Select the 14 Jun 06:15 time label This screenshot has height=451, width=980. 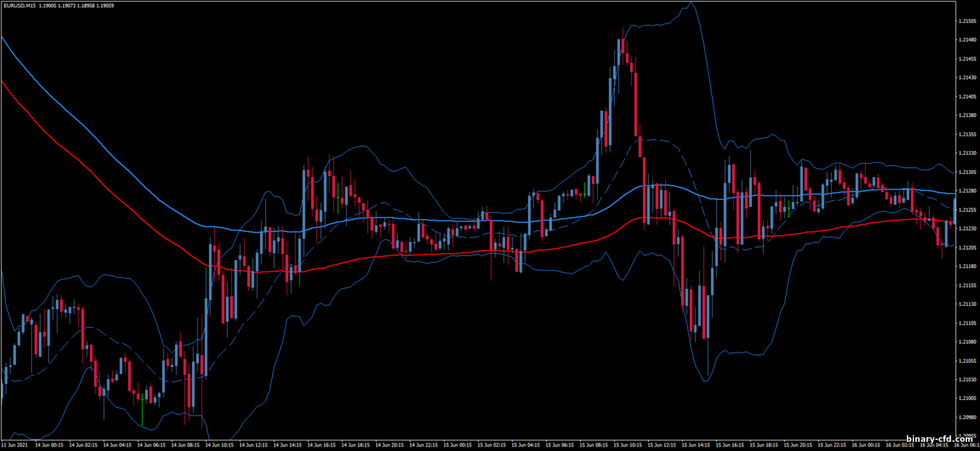[x=152, y=446]
